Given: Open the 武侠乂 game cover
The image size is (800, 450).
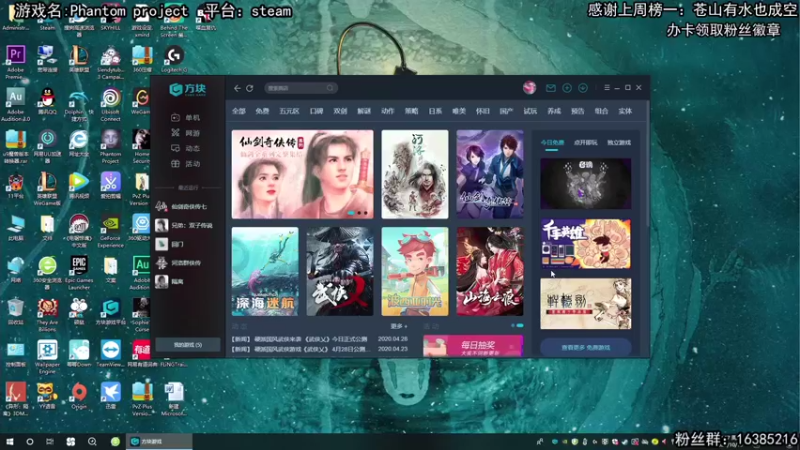Looking at the screenshot, I should click(x=340, y=271).
